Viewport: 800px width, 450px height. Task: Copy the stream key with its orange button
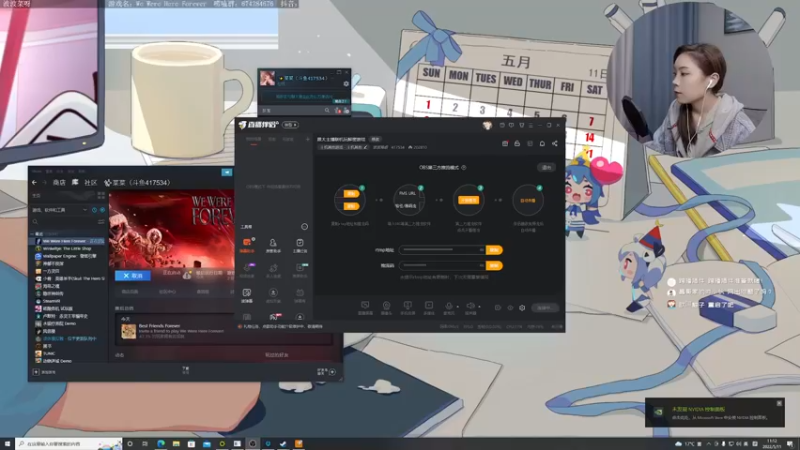point(494,266)
